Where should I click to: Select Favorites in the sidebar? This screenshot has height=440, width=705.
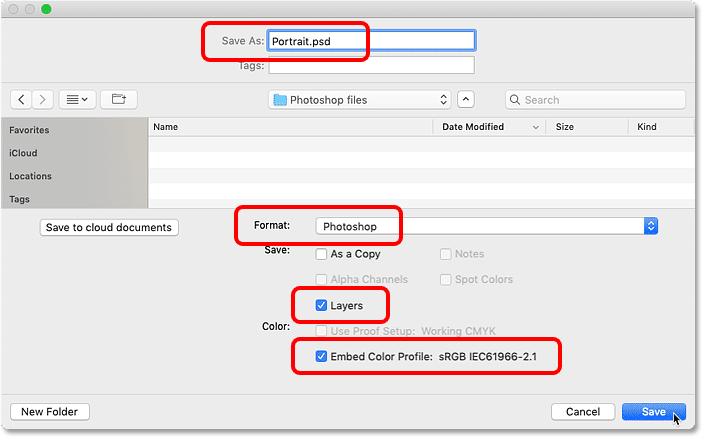[29, 130]
